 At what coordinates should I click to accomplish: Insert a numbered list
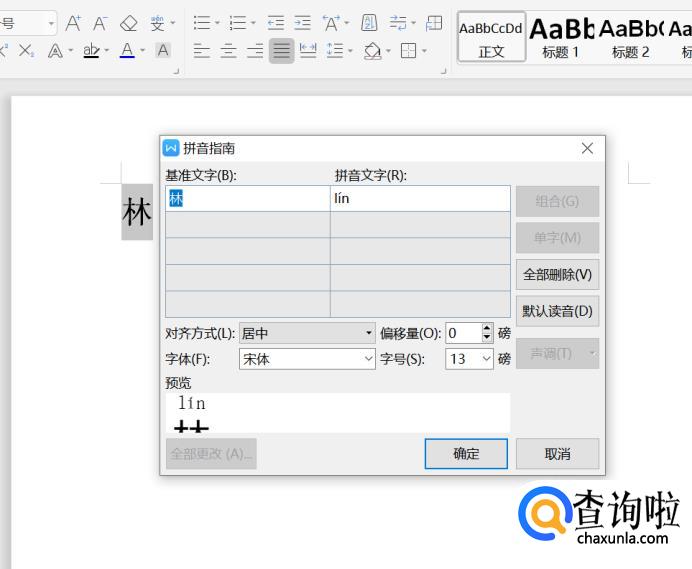click(238, 23)
